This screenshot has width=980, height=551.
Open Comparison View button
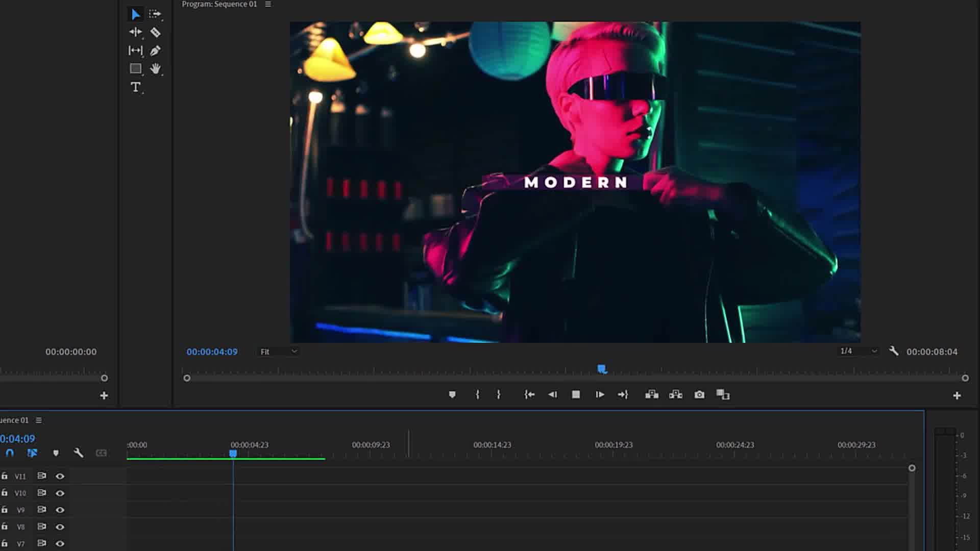pos(723,394)
